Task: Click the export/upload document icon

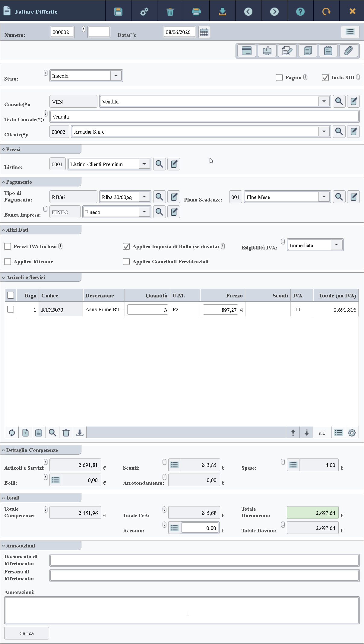Action: point(267,51)
